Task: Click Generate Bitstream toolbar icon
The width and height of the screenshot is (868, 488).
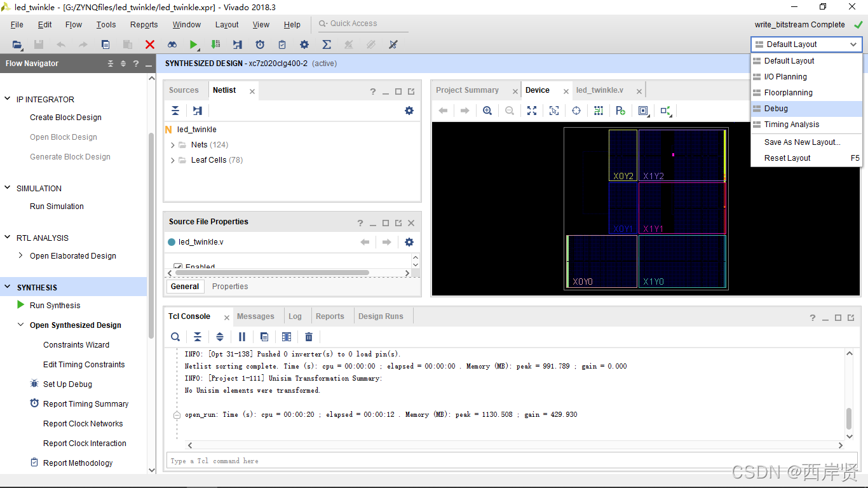Action: coord(216,44)
